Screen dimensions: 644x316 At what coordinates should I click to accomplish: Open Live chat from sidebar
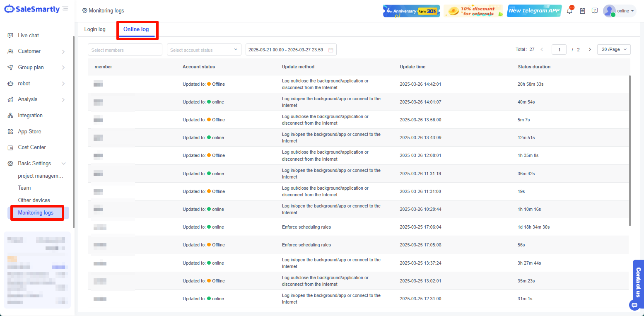tap(28, 36)
